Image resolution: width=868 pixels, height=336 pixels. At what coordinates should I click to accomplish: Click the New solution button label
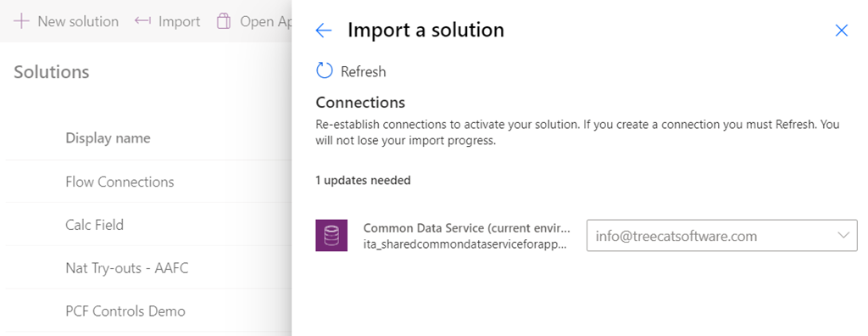[78, 21]
